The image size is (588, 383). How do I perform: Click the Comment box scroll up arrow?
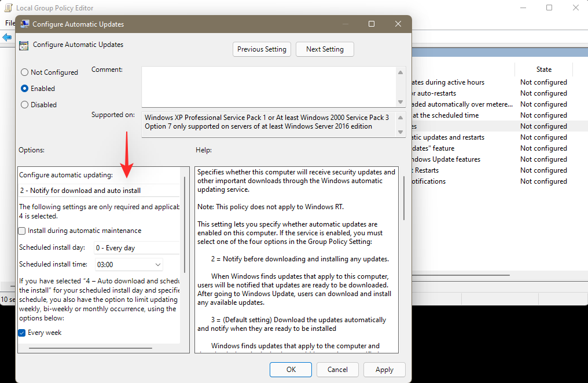(x=400, y=72)
